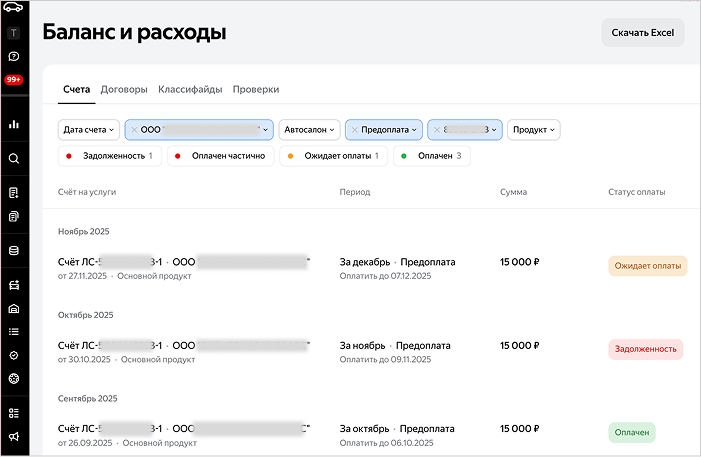This screenshot has height=457, width=701.
Task: Click the За октябрь · Предоплата period text
Action: 397,429
